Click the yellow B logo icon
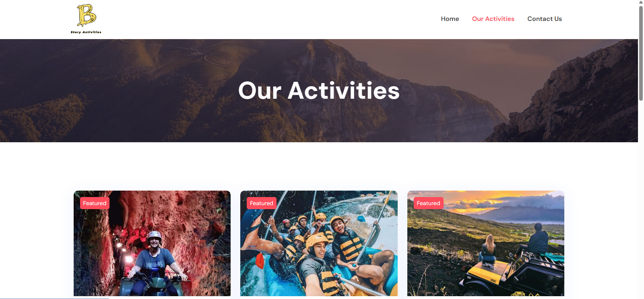 (x=87, y=15)
